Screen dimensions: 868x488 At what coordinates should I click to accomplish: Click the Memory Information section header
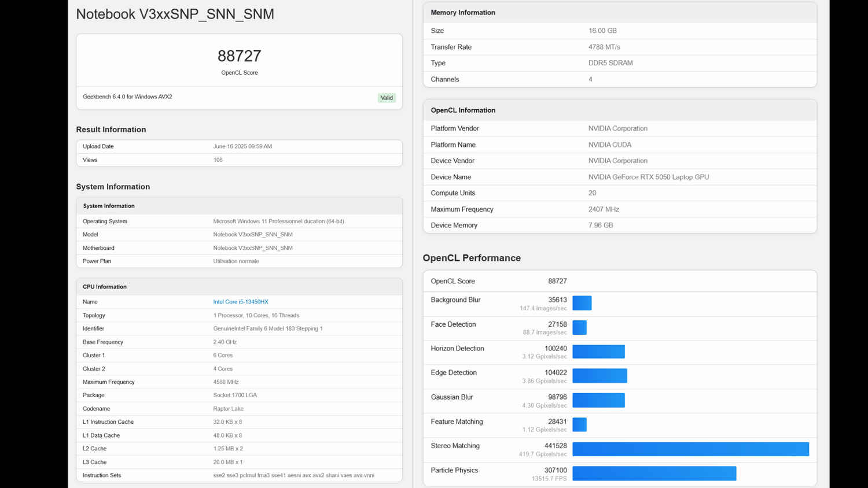(463, 13)
